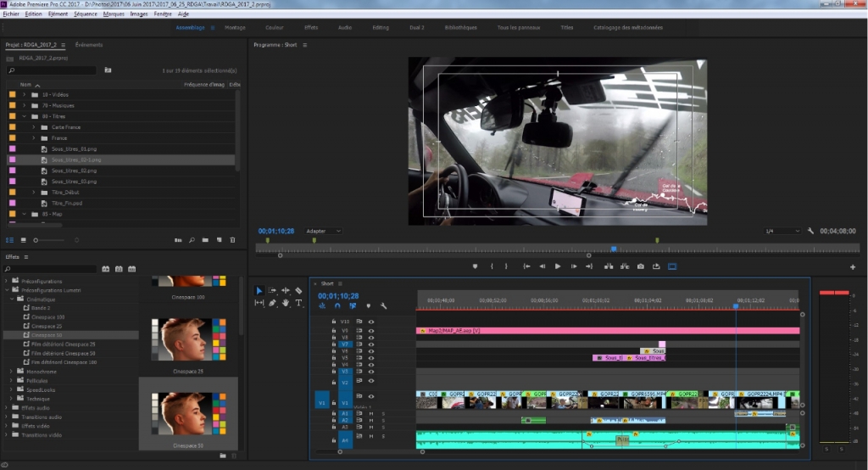The width and height of the screenshot is (868, 470).
Task: Click New Bin icon in project panel
Action: click(205, 240)
